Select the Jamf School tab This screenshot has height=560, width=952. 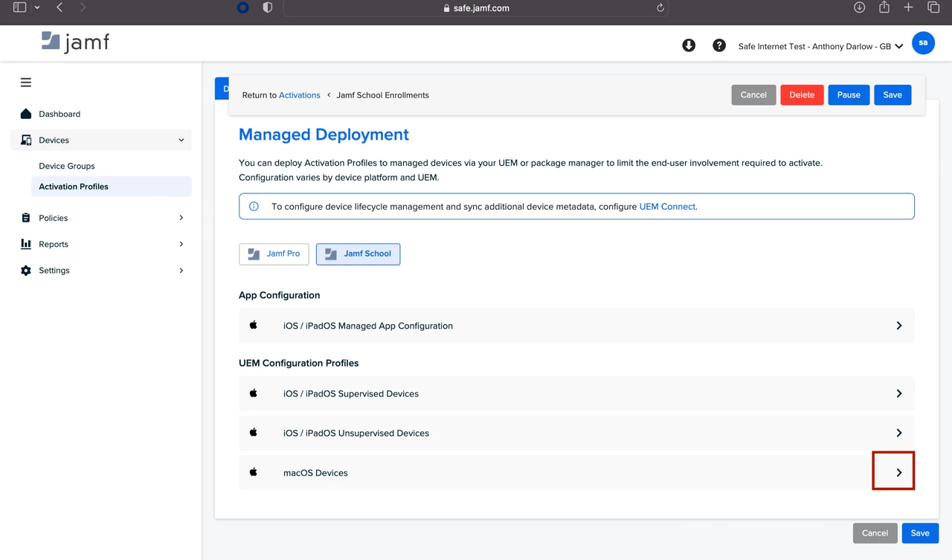click(x=358, y=254)
